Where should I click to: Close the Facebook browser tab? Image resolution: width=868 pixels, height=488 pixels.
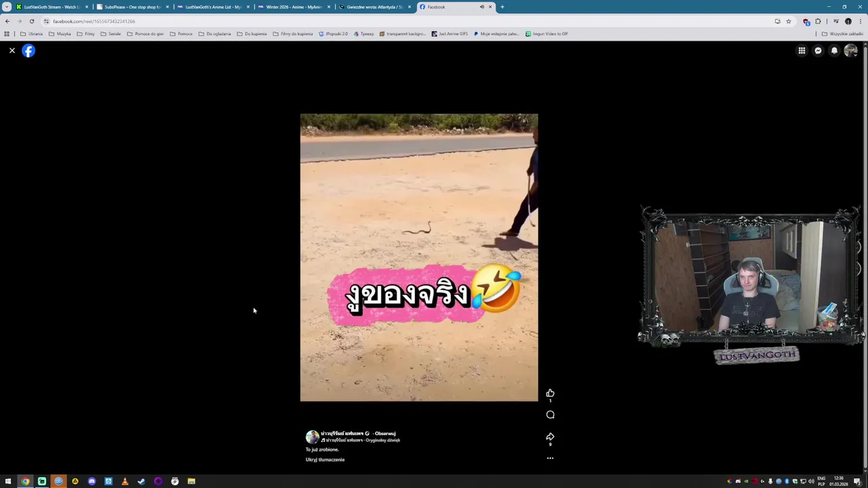(x=490, y=7)
